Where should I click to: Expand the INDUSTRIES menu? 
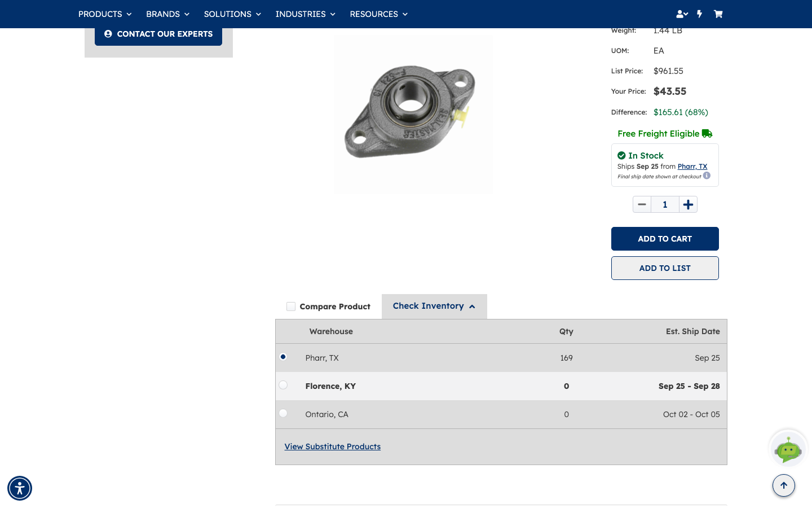point(305,14)
